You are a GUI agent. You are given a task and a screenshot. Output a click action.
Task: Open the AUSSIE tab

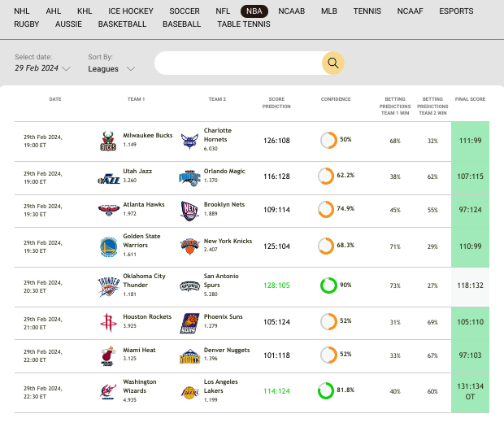[68, 24]
